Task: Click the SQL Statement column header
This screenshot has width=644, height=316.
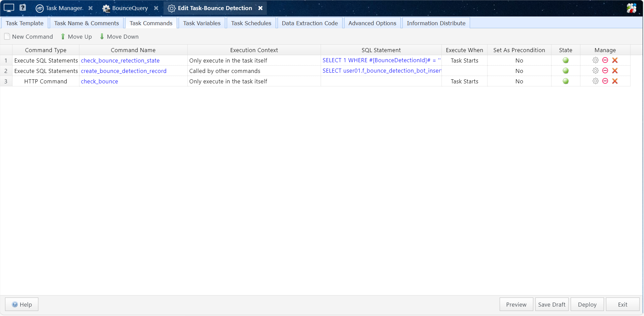Action: pos(381,50)
